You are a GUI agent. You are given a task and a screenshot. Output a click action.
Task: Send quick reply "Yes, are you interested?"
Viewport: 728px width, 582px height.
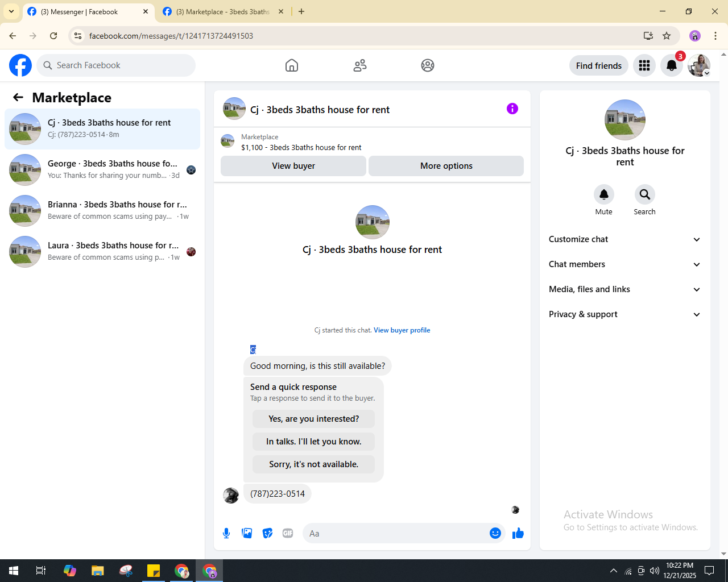tap(314, 419)
